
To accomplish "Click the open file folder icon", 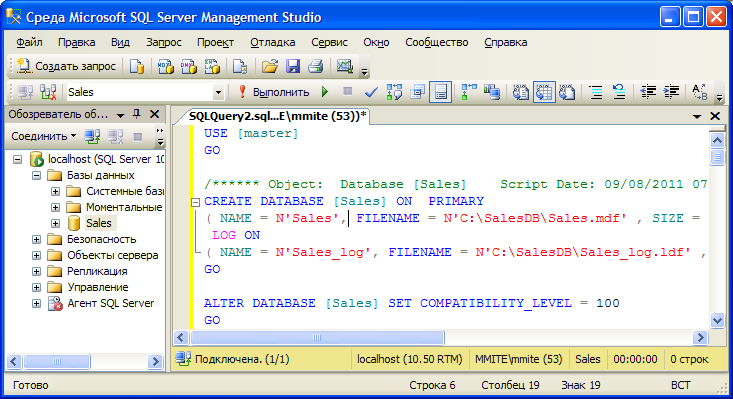I will [270, 66].
